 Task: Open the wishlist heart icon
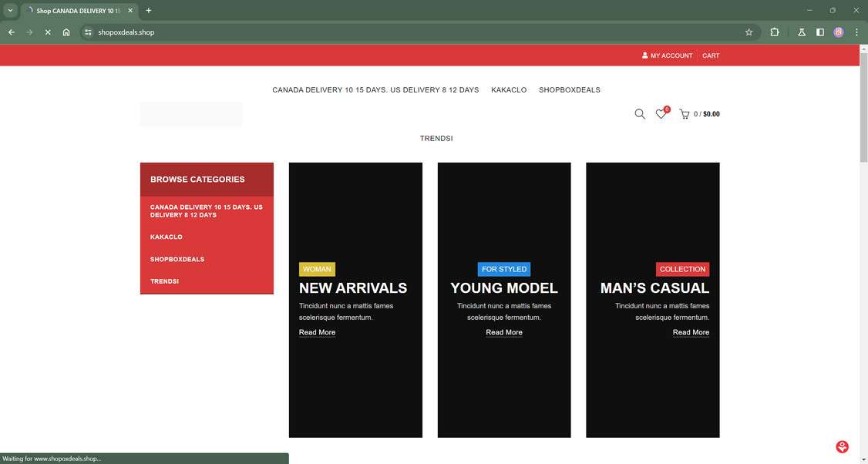(662, 113)
